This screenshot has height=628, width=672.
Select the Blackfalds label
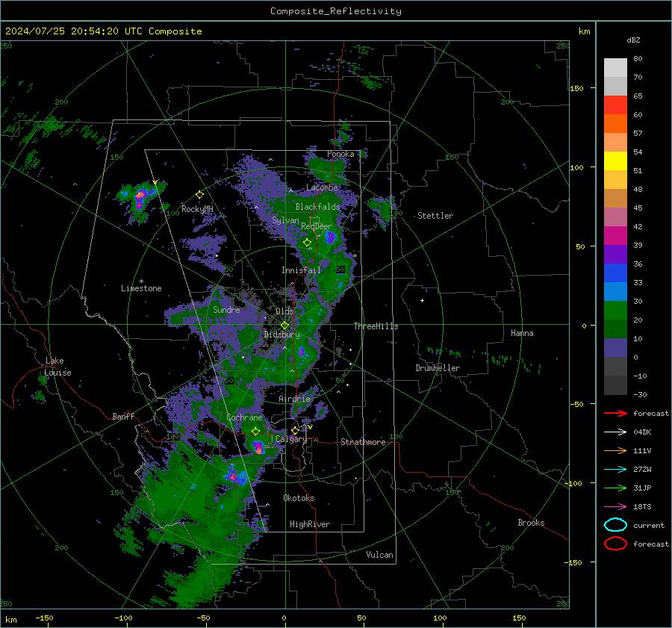pyautogui.click(x=317, y=207)
